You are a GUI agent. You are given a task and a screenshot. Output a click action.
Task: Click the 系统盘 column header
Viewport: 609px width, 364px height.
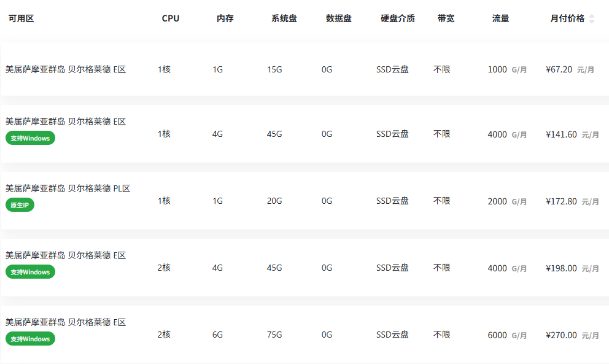point(284,18)
